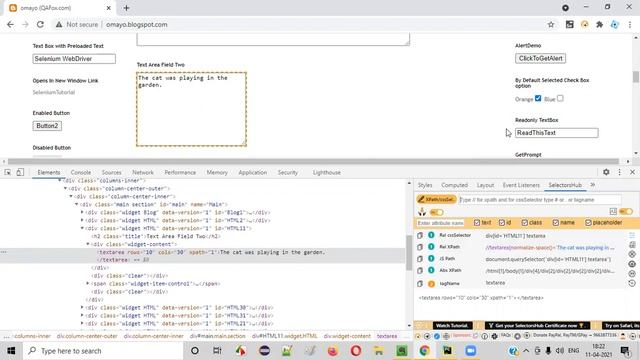Open the Event Listeners sidebar tab
This screenshot has width=640, height=360.
point(521,185)
